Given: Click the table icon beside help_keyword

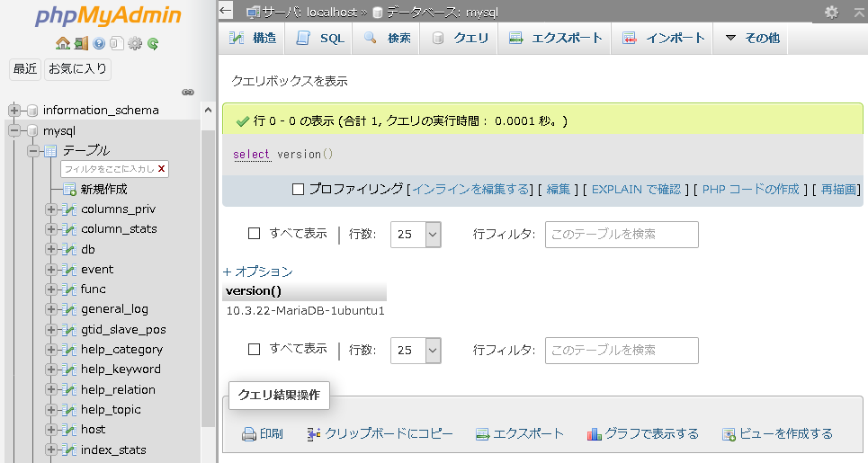Looking at the screenshot, I should [x=70, y=370].
